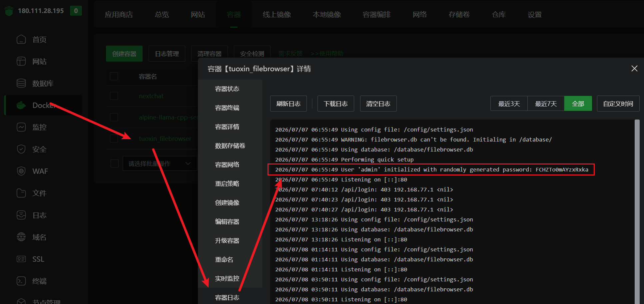
Task: Open the WAF firewall icon
Action: pos(21,171)
